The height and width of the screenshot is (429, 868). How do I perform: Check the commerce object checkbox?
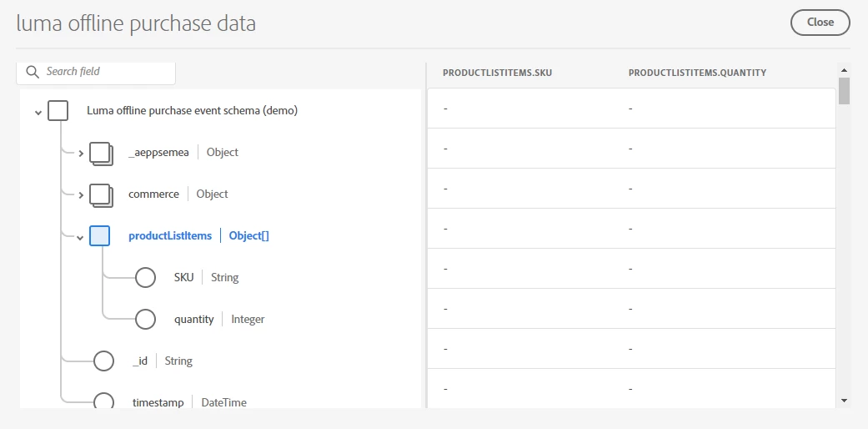pyautogui.click(x=100, y=194)
